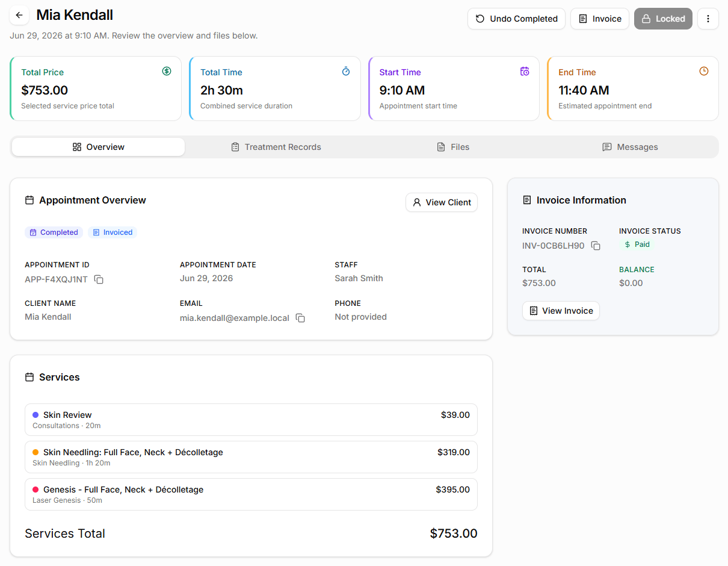Click the page title Mia Kendall
Screen dimensions: 728x566
[x=75, y=15]
